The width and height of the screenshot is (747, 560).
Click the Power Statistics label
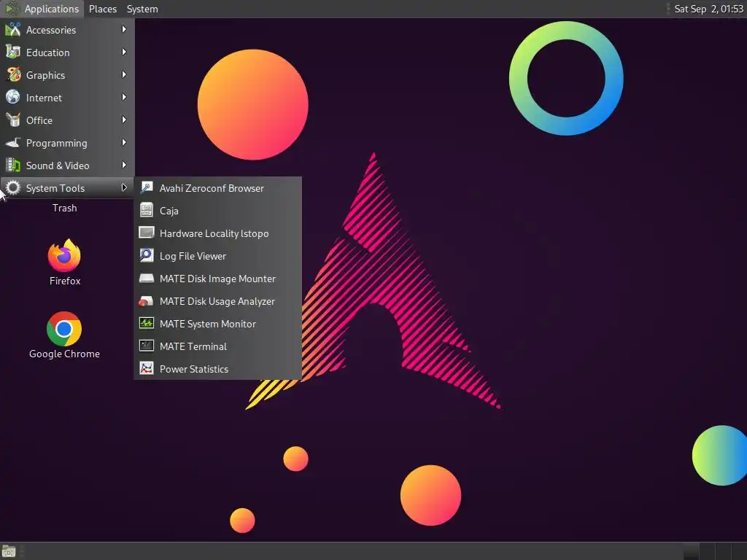click(x=194, y=369)
